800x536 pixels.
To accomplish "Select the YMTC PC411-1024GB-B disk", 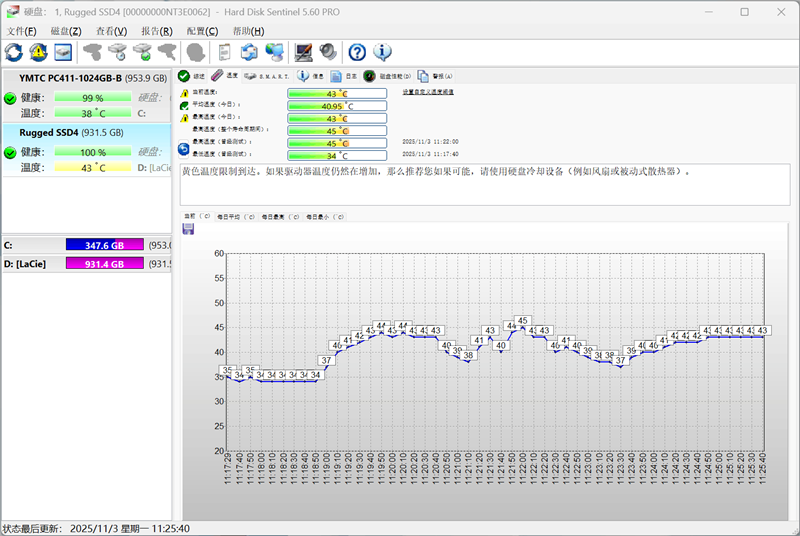I will pyautogui.click(x=70, y=78).
